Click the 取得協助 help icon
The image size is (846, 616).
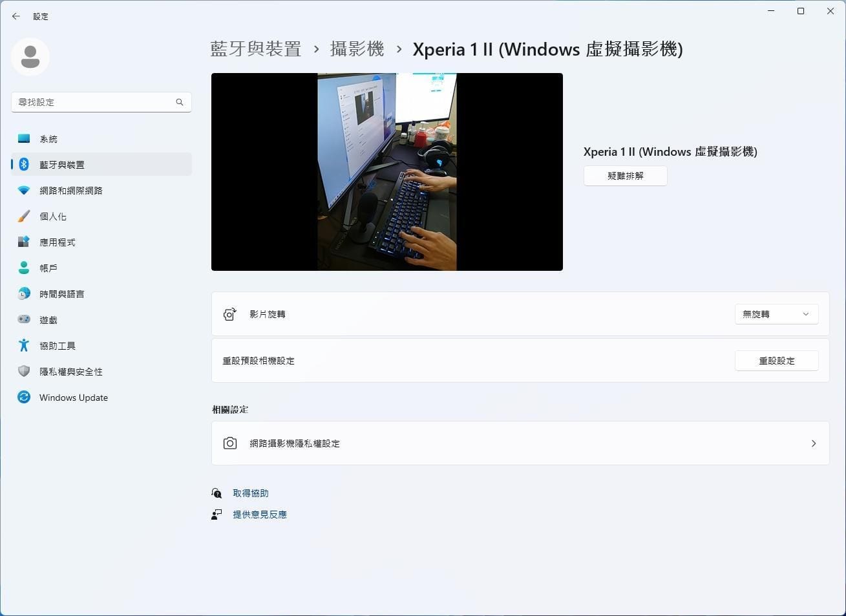pos(217,493)
